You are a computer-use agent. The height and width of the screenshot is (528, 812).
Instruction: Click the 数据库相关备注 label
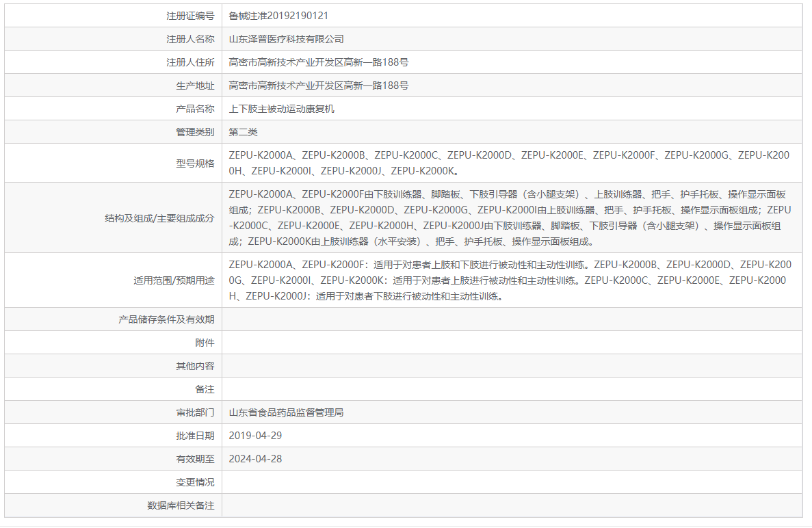tap(181, 505)
